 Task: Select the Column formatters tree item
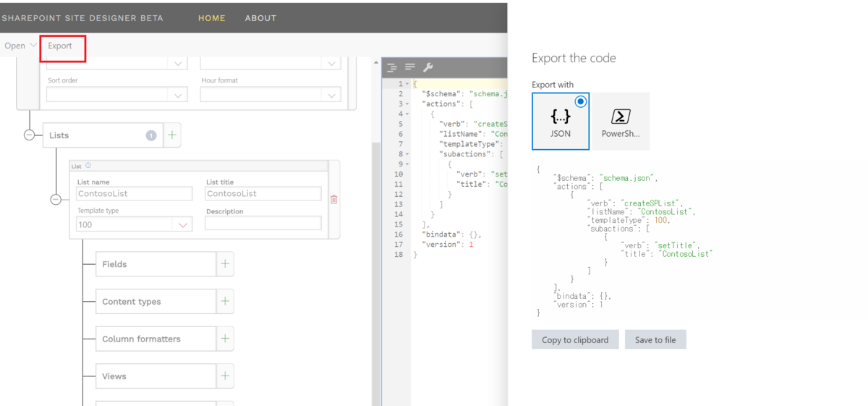coord(156,339)
